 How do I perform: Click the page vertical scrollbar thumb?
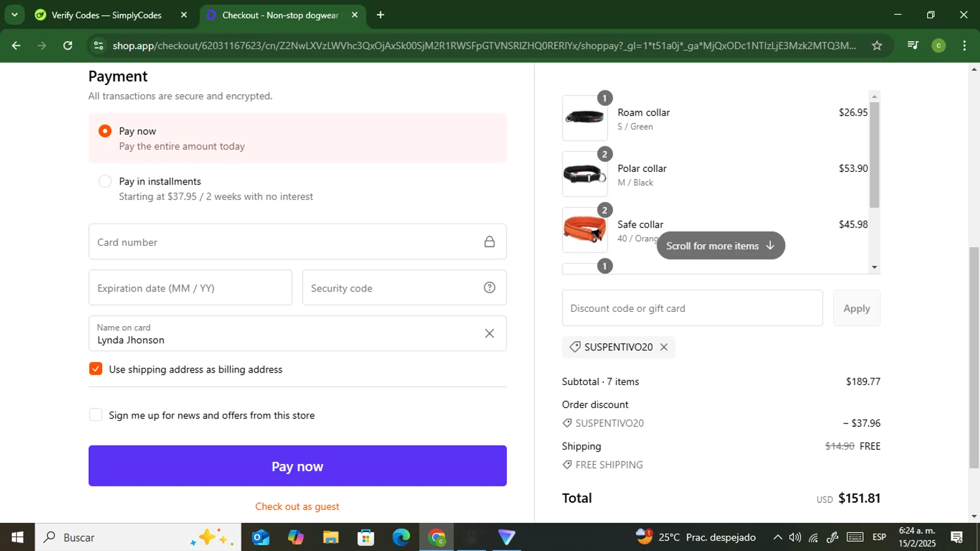tap(974, 358)
